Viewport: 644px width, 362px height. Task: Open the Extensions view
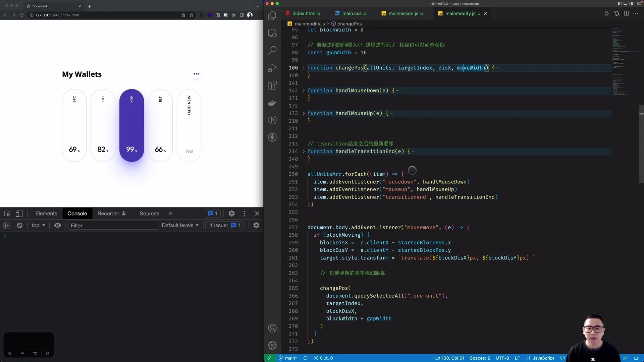272,85
